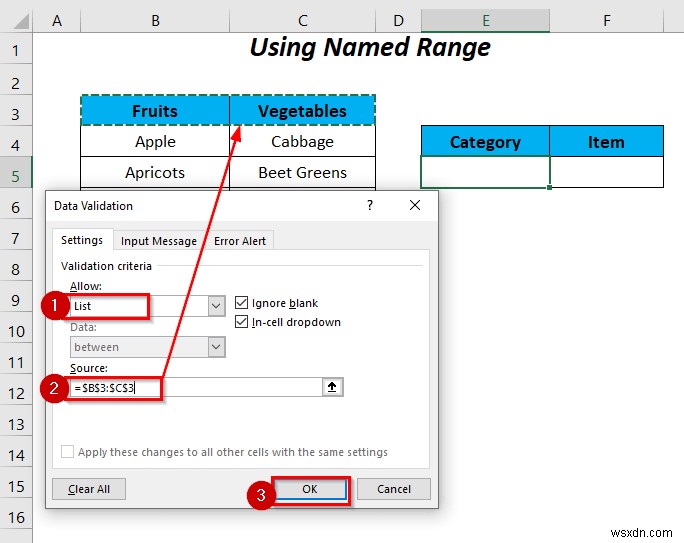Click the Cancel button
This screenshot has width=684, height=543.
[393, 489]
